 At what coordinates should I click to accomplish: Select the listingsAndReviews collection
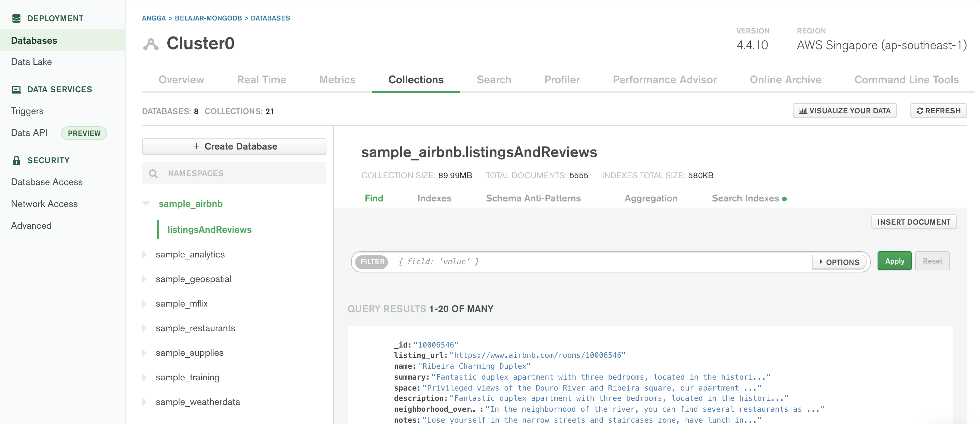click(209, 230)
